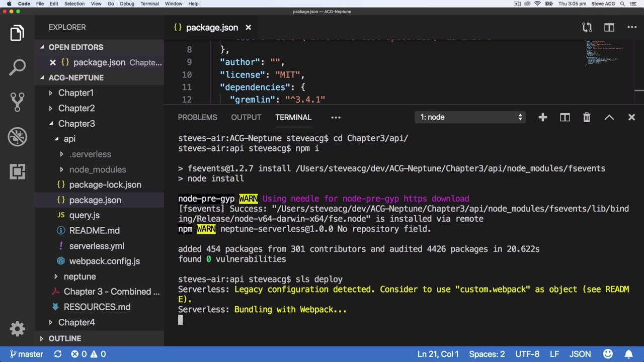Split the terminal panel
The height and width of the screenshot is (362, 644).
(565, 117)
